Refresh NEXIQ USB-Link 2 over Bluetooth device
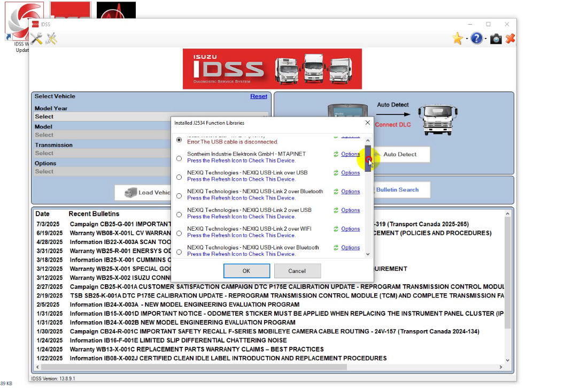 336,192
